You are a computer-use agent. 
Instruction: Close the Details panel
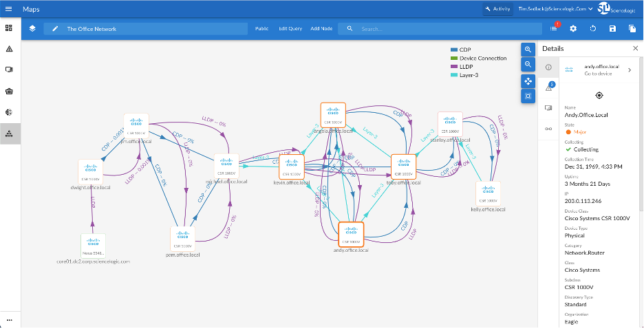(x=635, y=48)
